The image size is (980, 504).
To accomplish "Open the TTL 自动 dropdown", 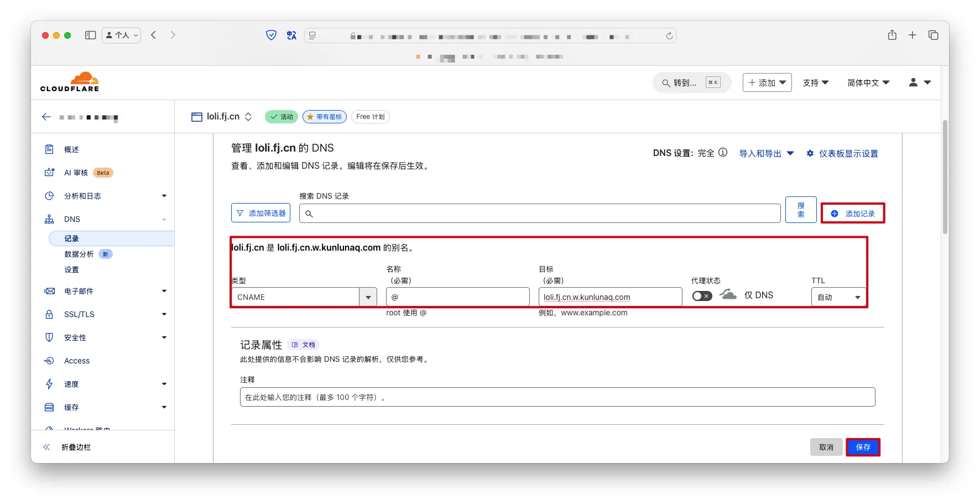I will point(838,297).
